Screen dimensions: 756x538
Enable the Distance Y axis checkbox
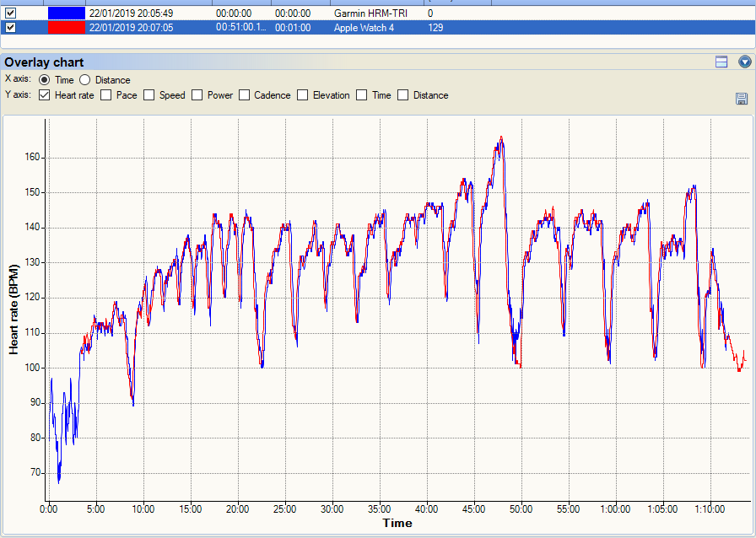pos(402,95)
